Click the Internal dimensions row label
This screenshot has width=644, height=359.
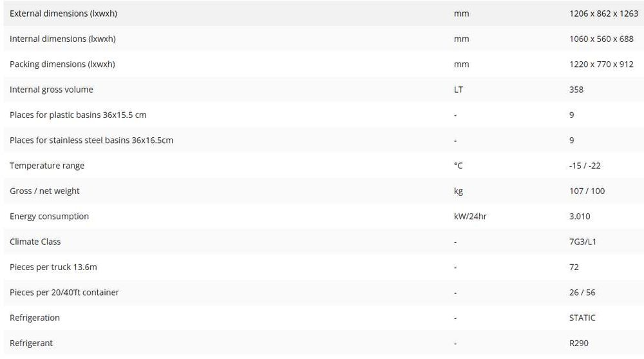click(x=62, y=39)
